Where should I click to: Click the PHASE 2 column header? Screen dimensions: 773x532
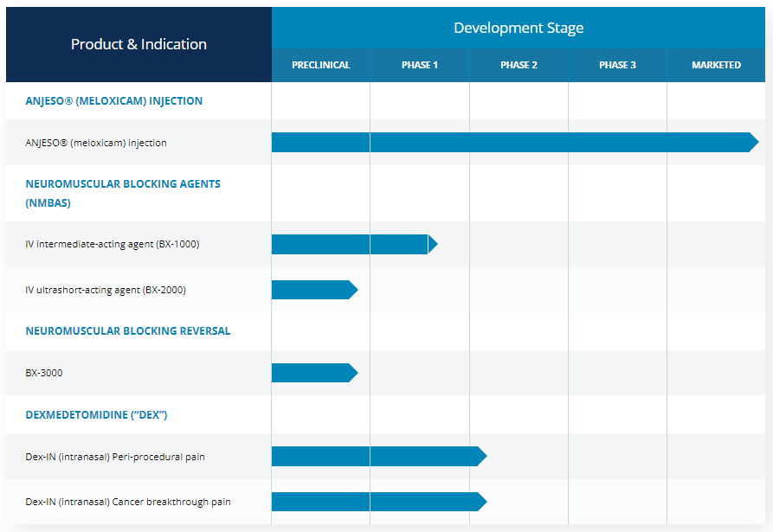(x=519, y=65)
